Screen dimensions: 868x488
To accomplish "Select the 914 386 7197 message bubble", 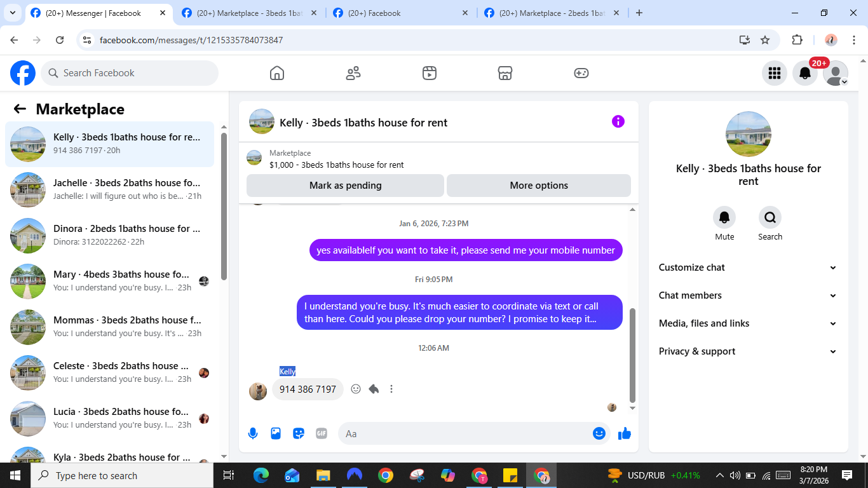I will point(308,389).
